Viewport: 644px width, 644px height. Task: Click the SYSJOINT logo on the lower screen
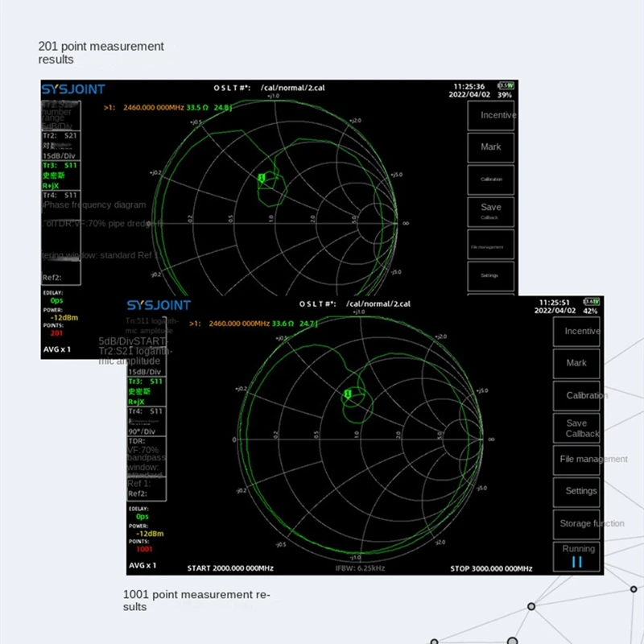tap(159, 305)
